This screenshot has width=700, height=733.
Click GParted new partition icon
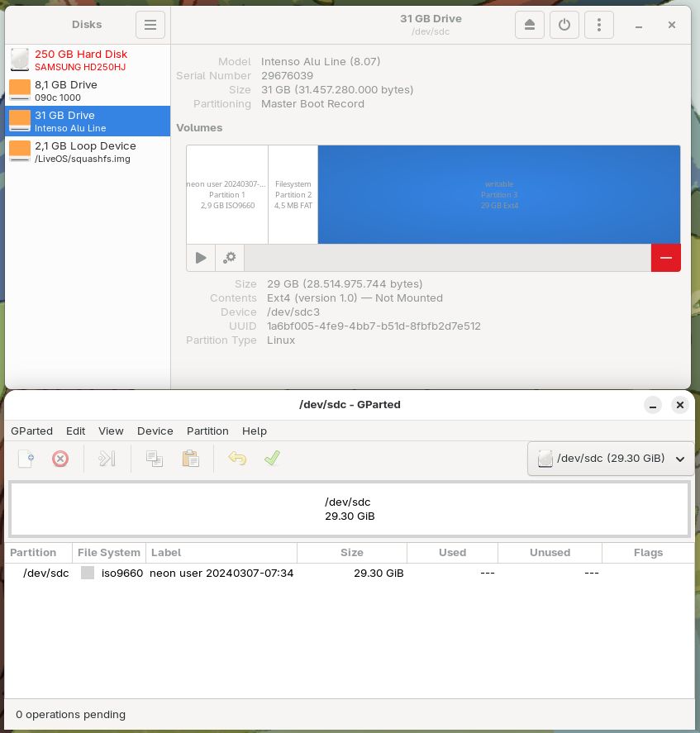26,459
